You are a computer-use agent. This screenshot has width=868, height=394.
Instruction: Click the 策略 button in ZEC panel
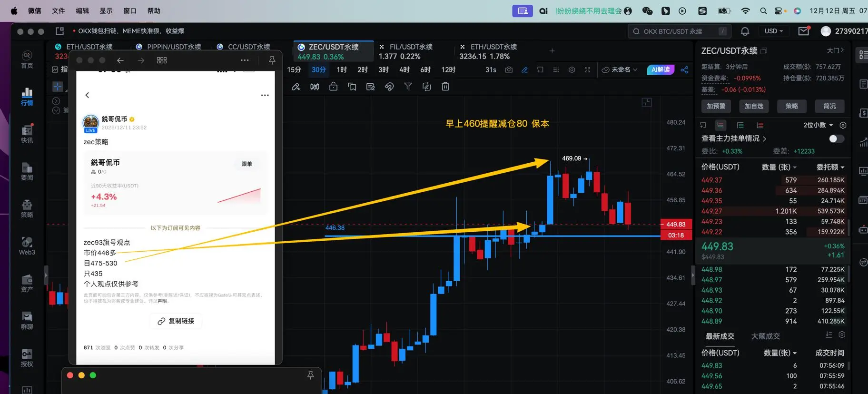coord(792,106)
